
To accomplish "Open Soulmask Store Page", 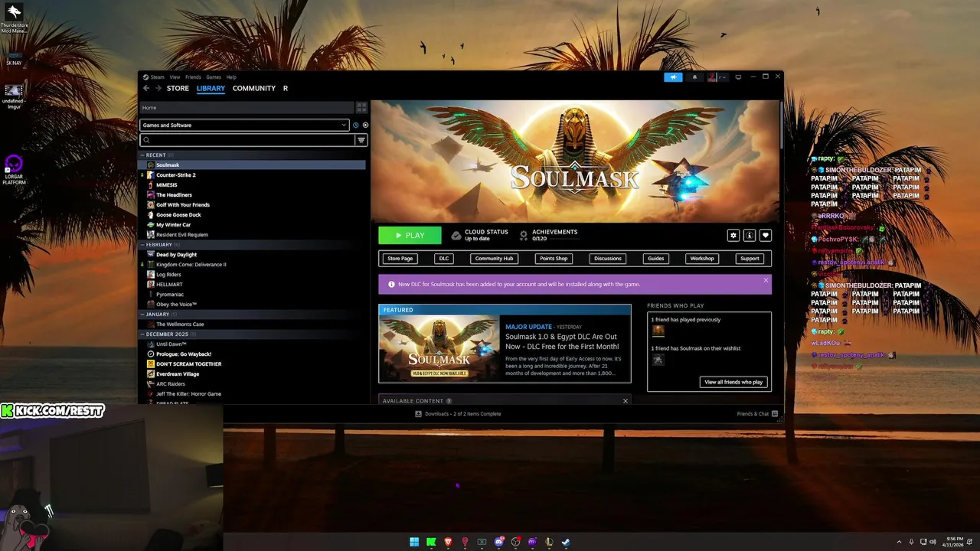I will 400,259.
